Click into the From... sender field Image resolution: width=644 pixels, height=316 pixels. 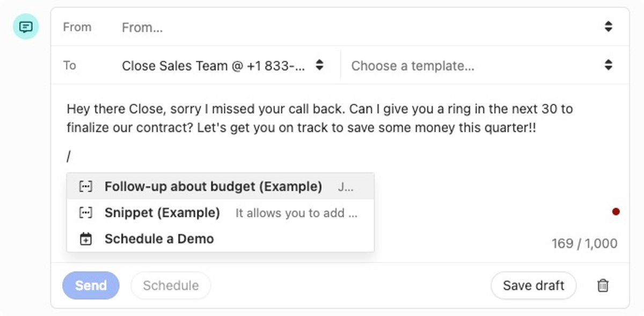click(x=360, y=27)
